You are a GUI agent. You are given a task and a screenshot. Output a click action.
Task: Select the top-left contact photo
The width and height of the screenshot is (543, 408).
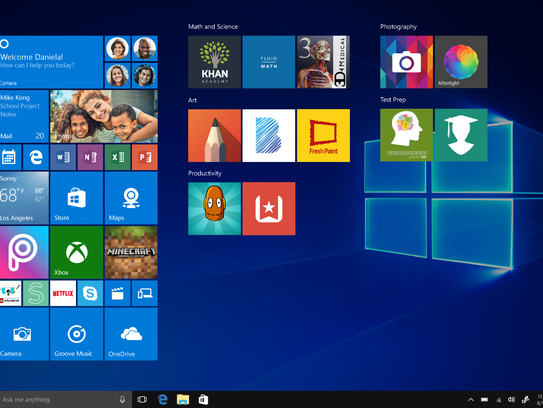click(117, 48)
